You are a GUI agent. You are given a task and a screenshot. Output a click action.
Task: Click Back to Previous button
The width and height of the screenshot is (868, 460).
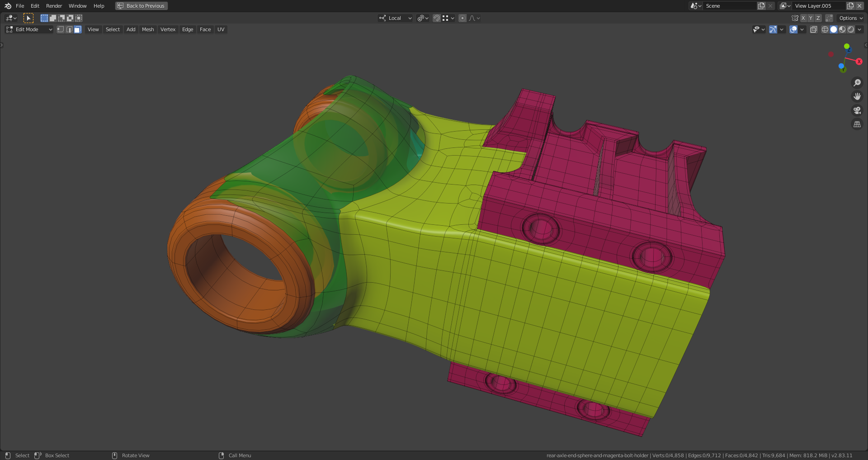pyautogui.click(x=142, y=6)
